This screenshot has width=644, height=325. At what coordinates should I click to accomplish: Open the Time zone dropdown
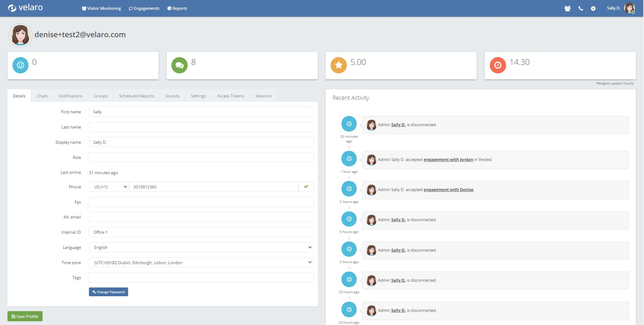[201, 262]
